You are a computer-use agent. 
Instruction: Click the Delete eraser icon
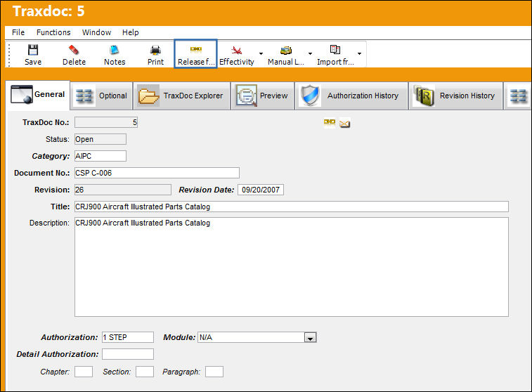(74, 50)
